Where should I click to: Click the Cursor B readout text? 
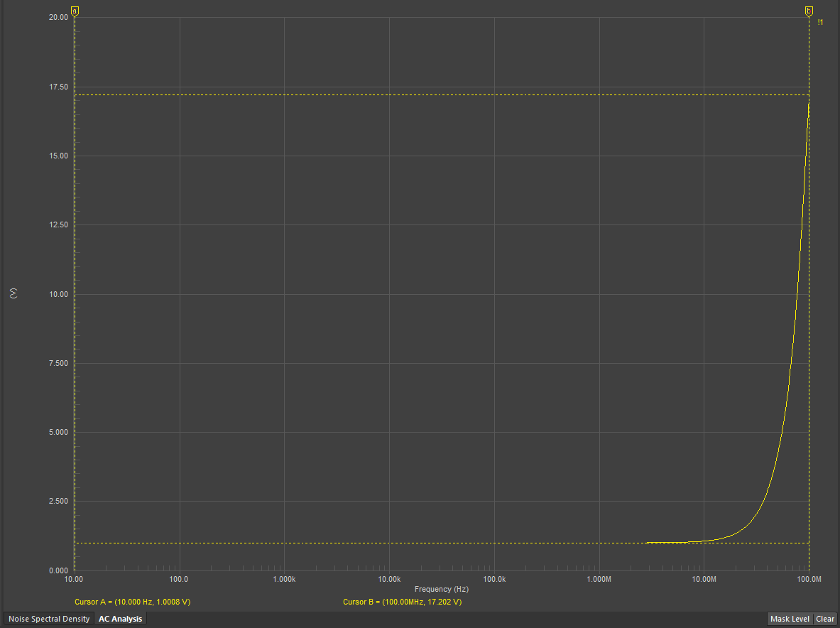[x=403, y=602]
